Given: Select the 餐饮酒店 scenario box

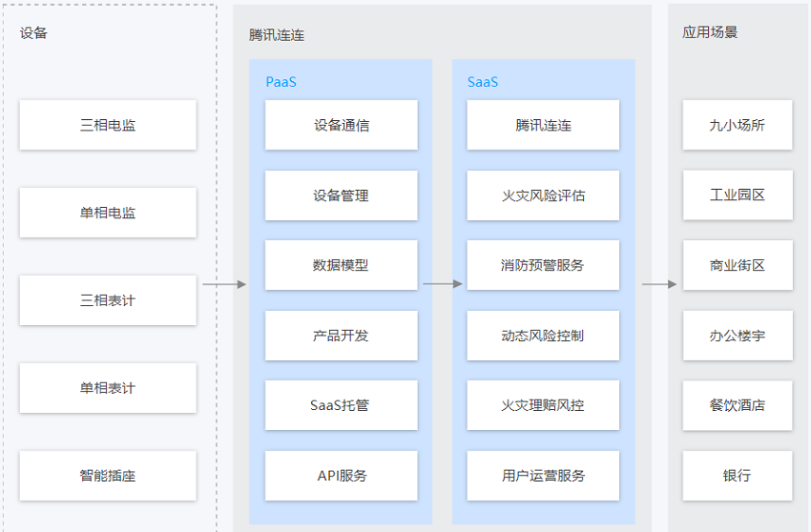Looking at the screenshot, I should click(738, 405).
